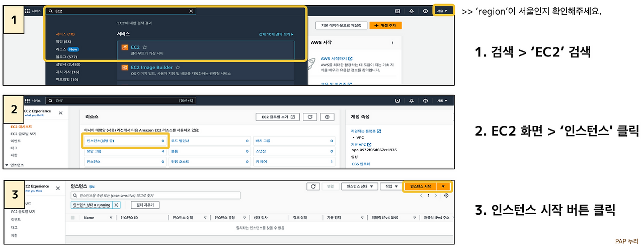Open 키 페어 resource link
Image resolution: width=644 pixels, height=249 pixels.
[262, 162]
